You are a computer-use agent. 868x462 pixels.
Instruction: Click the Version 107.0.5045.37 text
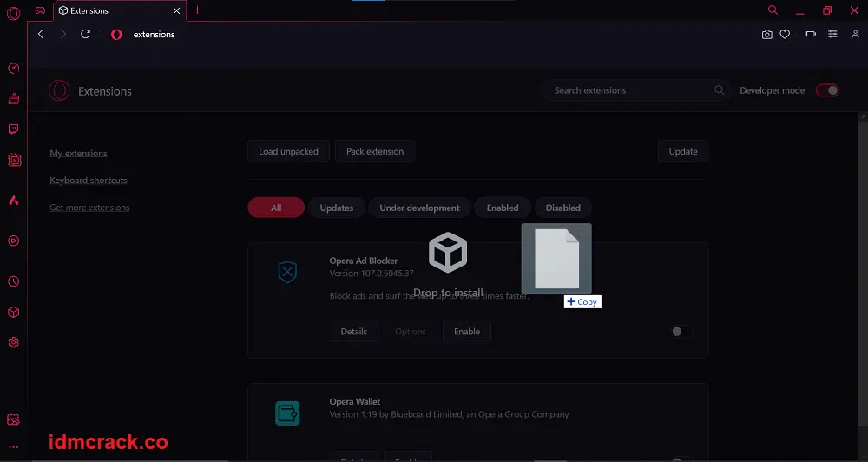click(372, 273)
